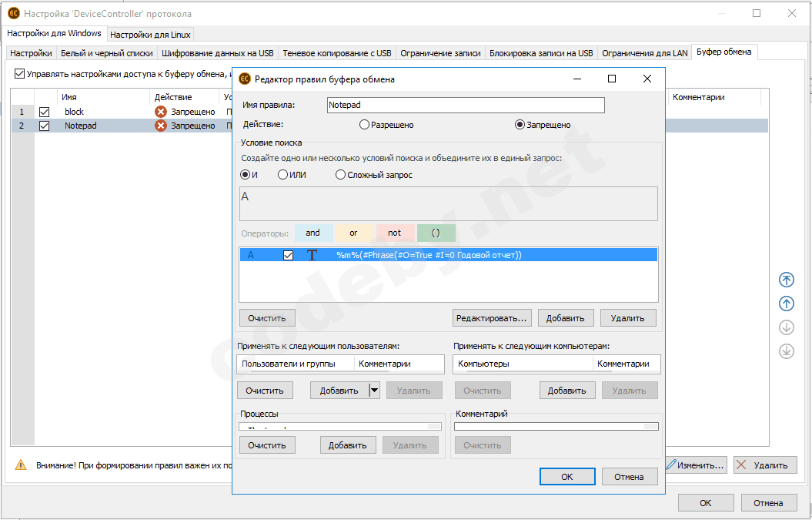
Task: Click Очистить under users list
Action: (x=265, y=391)
